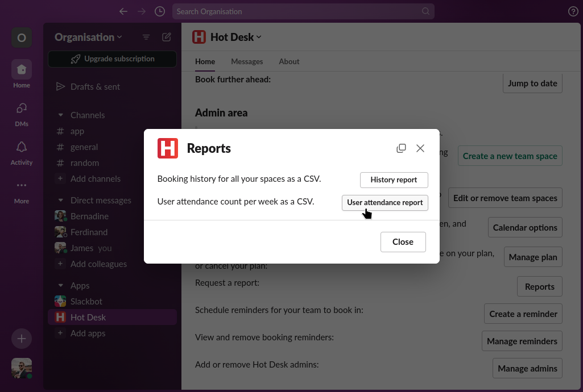The height and width of the screenshot is (392, 583).
Task: Click the History report button
Action: [x=394, y=180]
